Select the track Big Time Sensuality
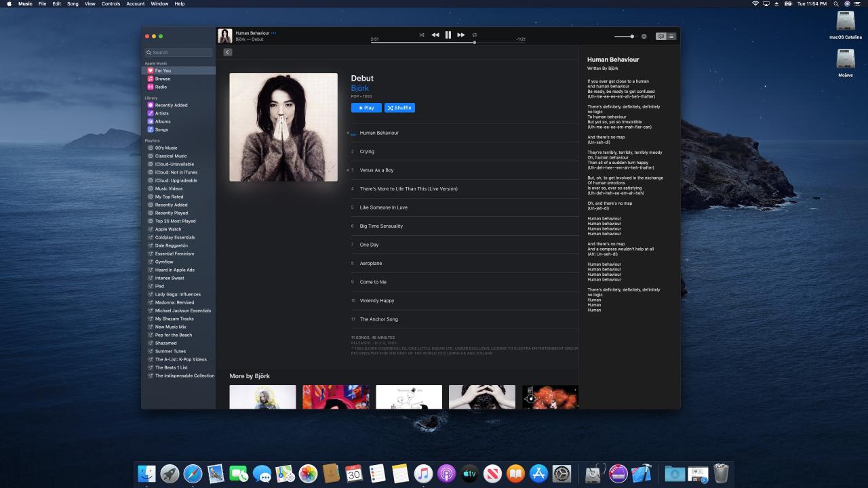Image resolution: width=868 pixels, height=488 pixels. (465, 226)
